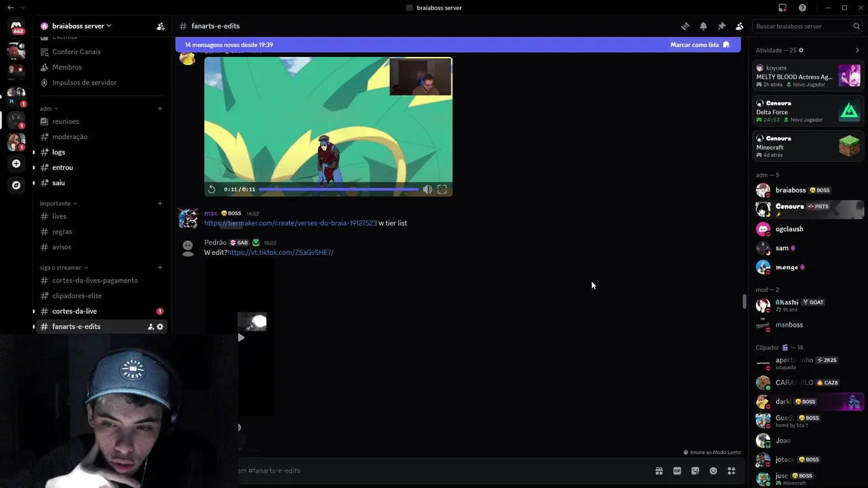Add a channel to the adm category
The width and height of the screenshot is (868, 488).
[x=160, y=108]
